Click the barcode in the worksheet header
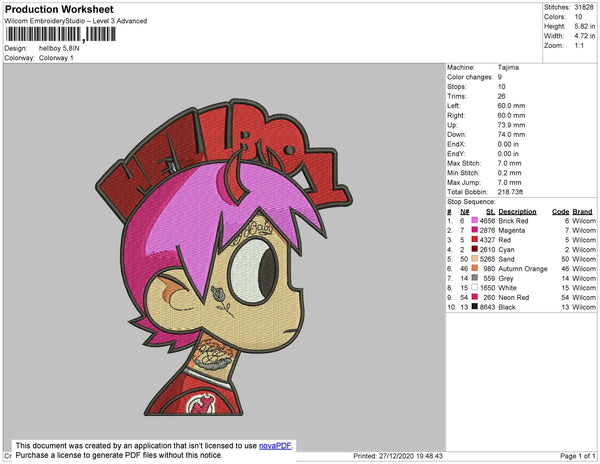The height and width of the screenshot is (464, 600). click(60, 34)
